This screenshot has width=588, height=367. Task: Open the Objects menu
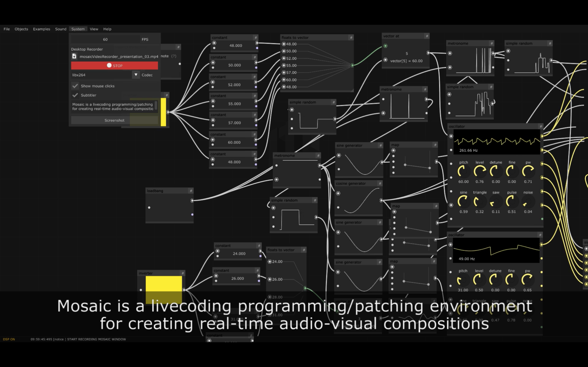(21, 29)
